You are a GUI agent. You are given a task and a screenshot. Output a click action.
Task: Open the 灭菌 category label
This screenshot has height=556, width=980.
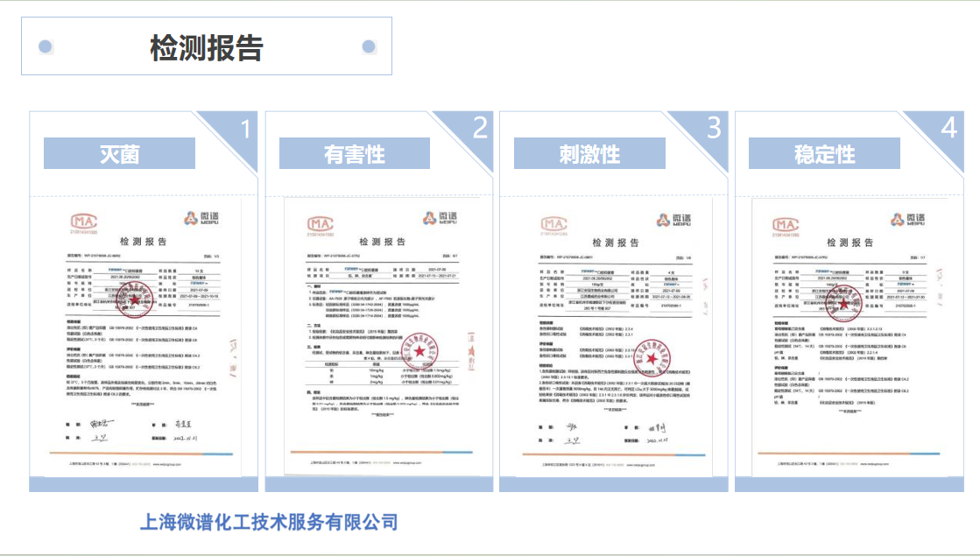tap(119, 154)
